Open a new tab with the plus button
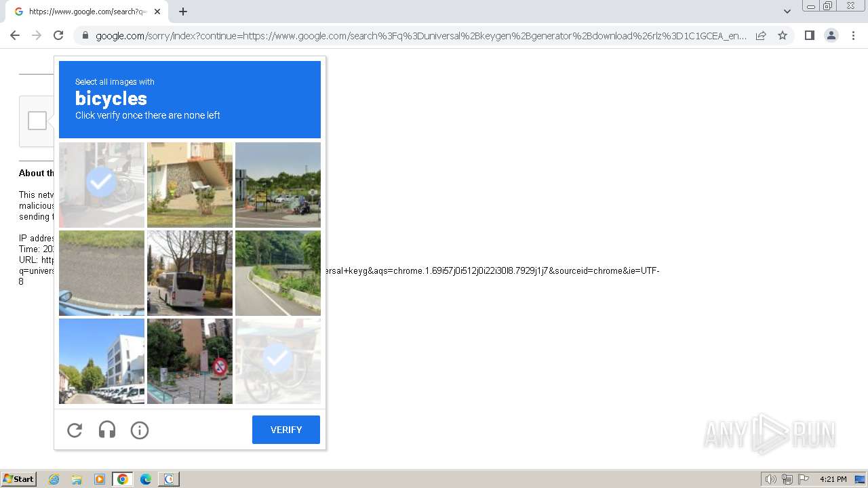The height and width of the screenshot is (488, 868). (x=183, y=12)
